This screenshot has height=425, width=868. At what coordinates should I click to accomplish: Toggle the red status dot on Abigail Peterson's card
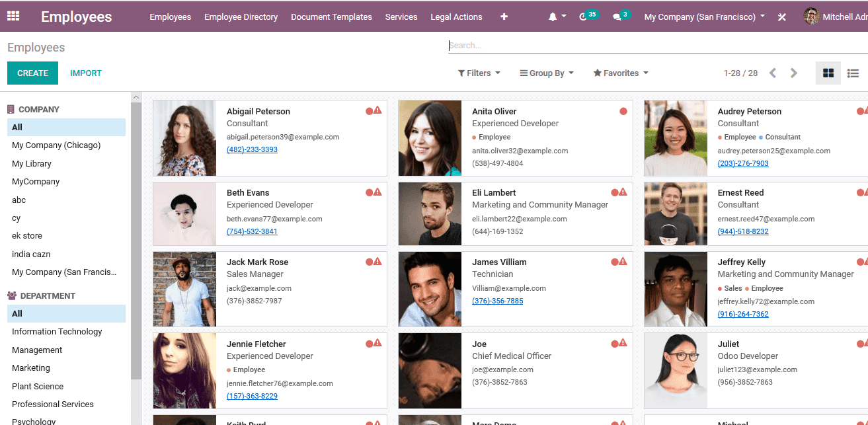[370, 111]
